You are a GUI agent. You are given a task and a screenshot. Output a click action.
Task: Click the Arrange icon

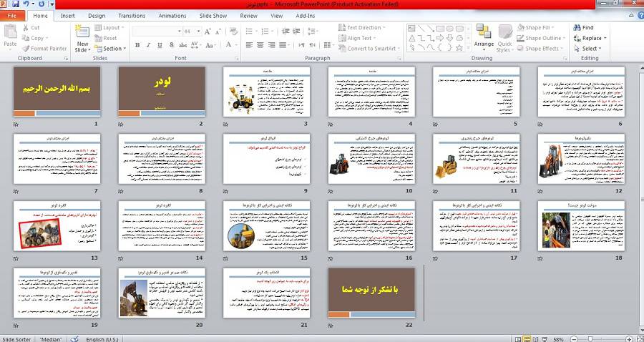(x=484, y=31)
